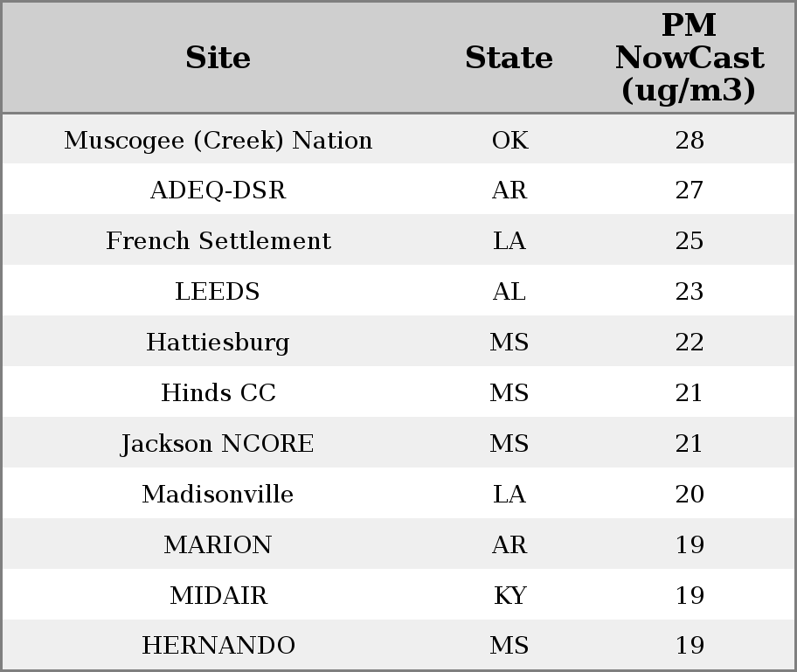
Task: Select the ADEQ-DSR site cell
Action: (x=218, y=191)
